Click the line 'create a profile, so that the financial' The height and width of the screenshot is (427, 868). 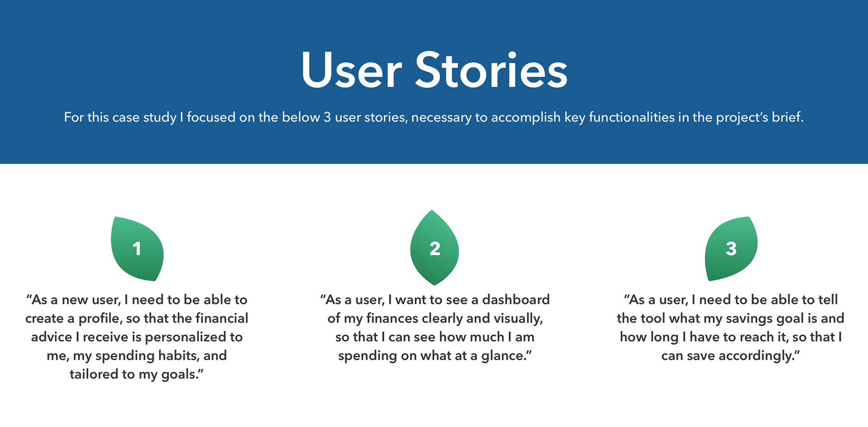pos(137,318)
